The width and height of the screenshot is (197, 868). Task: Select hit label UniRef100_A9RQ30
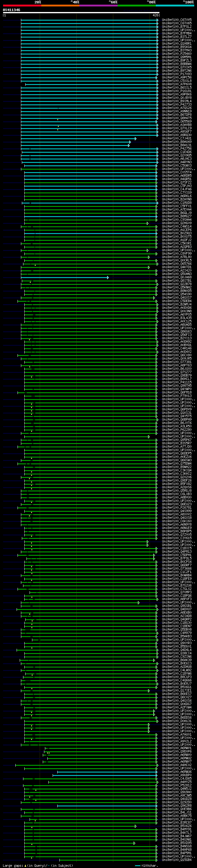177,135
